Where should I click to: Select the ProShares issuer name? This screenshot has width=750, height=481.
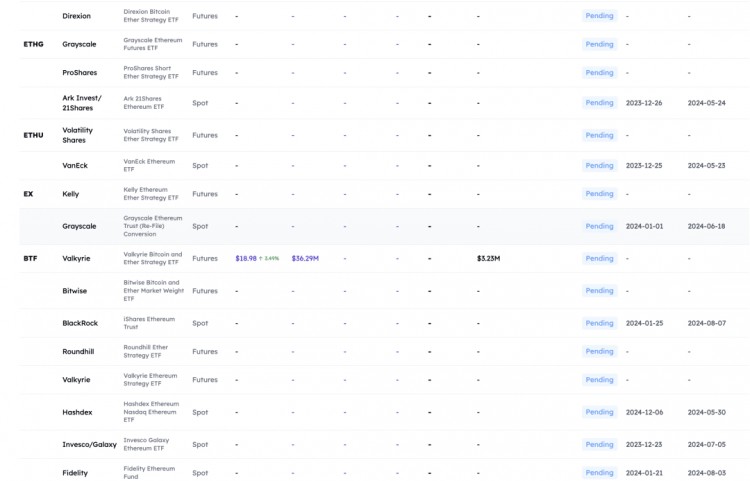[79, 73]
